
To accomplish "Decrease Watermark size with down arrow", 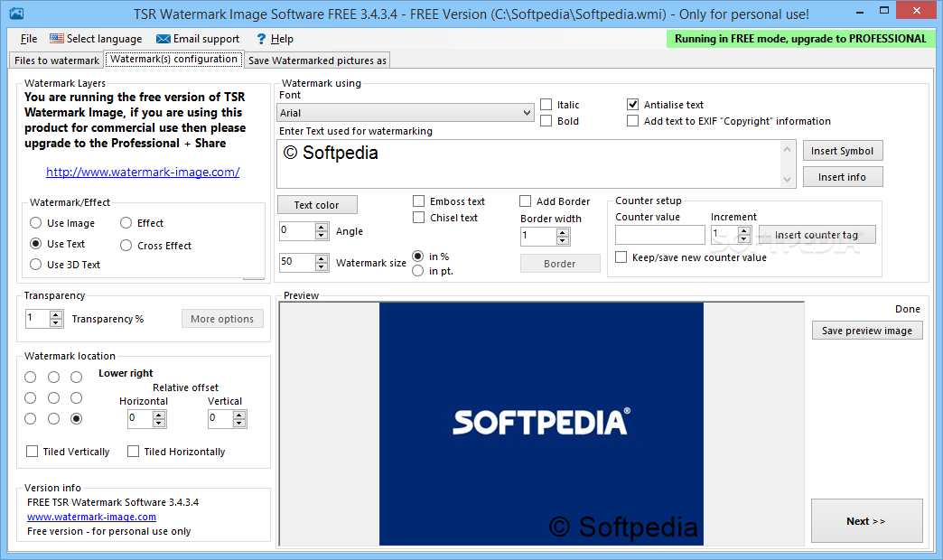I will (322, 266).
